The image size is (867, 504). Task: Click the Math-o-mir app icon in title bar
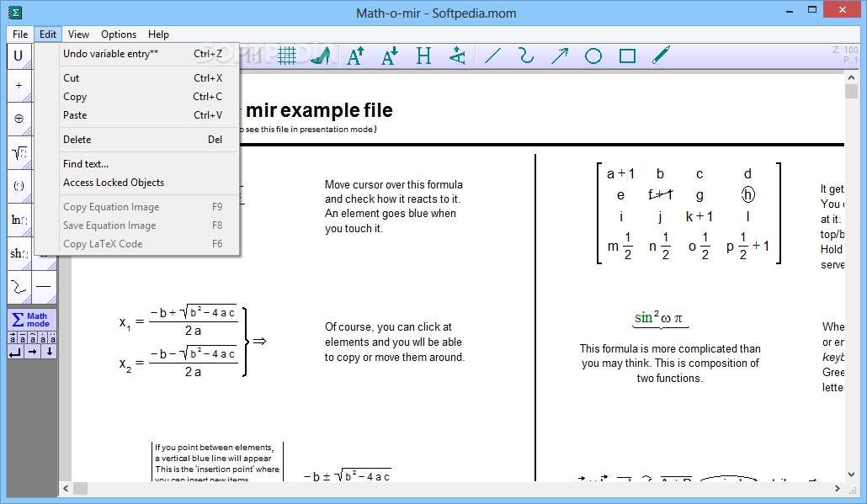15,12
